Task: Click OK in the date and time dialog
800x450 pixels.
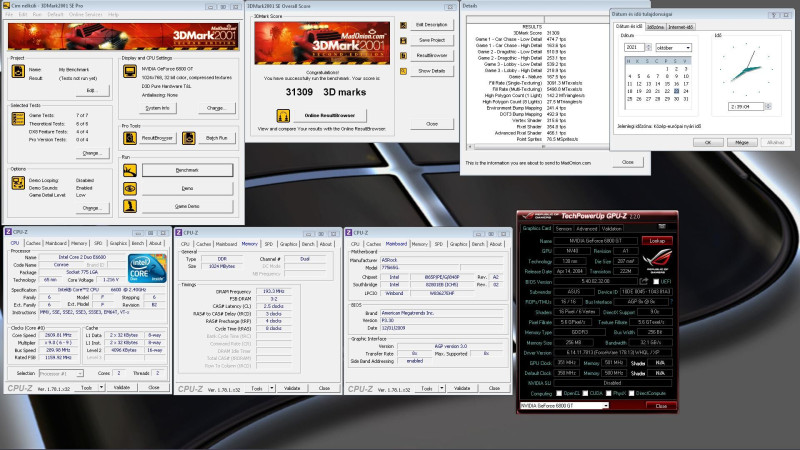Action: [x=708, y=143]
